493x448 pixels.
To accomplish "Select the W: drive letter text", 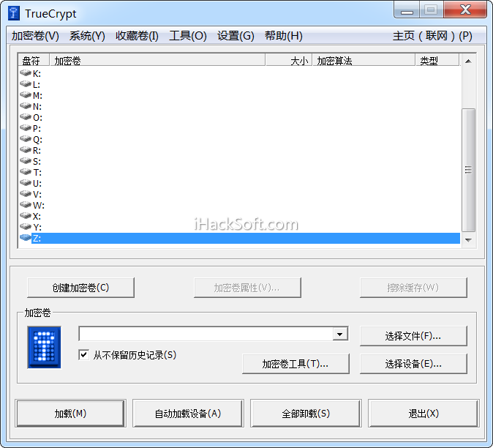I will [38, 206].
